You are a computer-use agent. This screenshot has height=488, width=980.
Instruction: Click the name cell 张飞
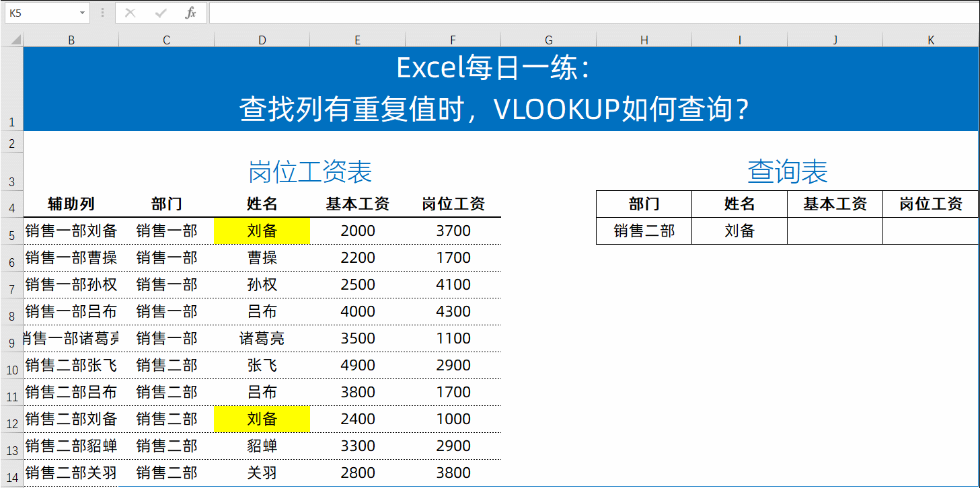262,366
